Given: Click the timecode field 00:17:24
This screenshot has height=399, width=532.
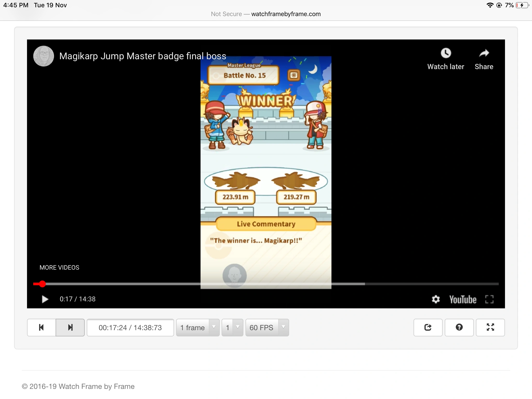Looking at the screenshot, I should (130, 327).
